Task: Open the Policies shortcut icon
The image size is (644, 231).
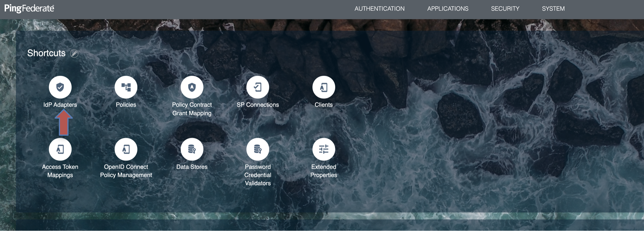Action: click(x=126, y=87)
